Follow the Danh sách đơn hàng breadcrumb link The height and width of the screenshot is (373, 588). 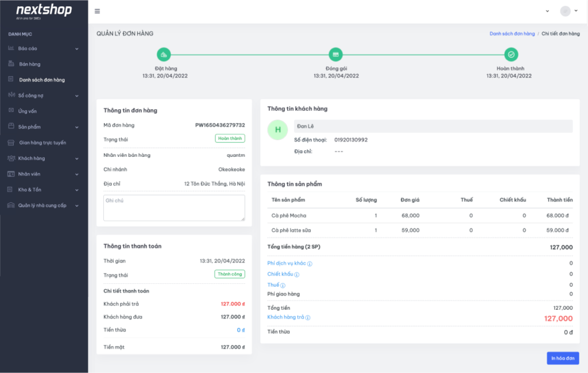(x=512, y=34)
